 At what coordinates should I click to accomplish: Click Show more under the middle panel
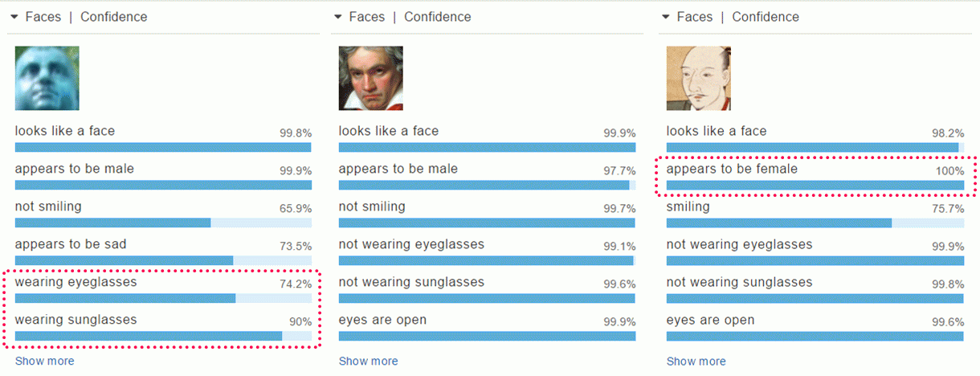tap(368, 362)
